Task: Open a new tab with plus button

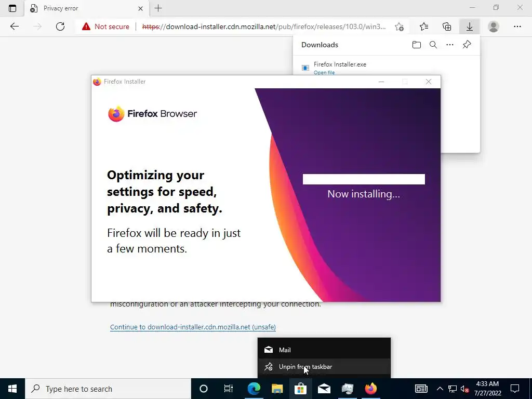Action: tap(158, 8)
